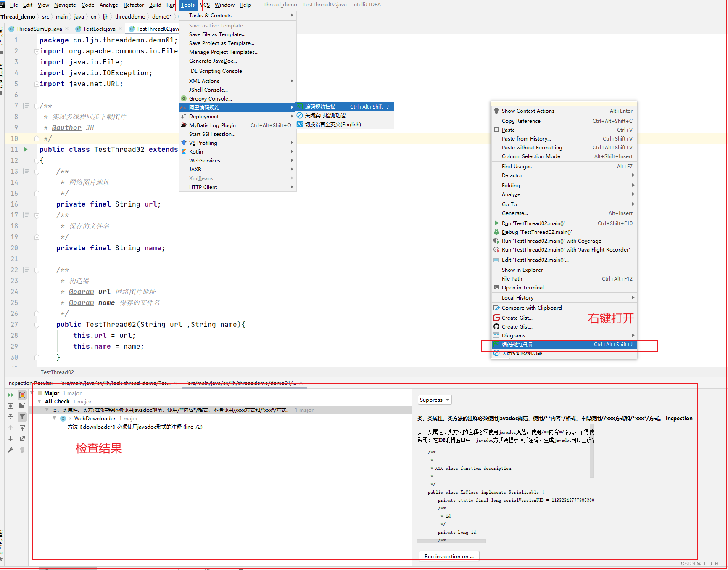Screen dimensions: 728x570
Task: Click GitHub Create Gist... entry
Action: [x=564, y=327]
